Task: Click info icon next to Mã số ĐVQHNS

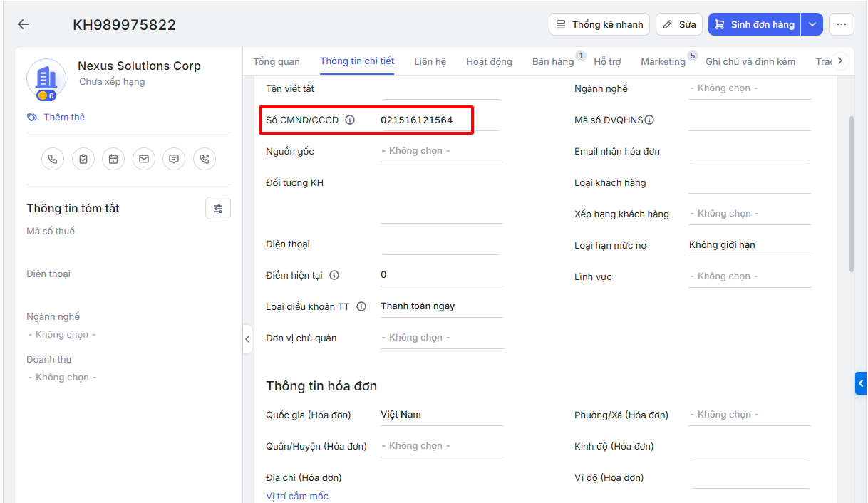Action: tap(649, 120)
